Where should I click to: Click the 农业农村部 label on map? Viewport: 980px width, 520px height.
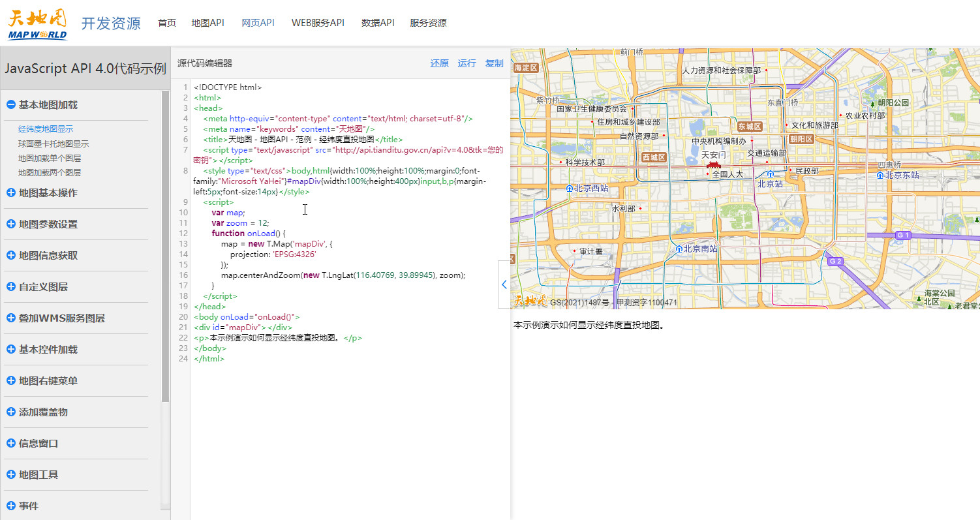tap(865, 115)
